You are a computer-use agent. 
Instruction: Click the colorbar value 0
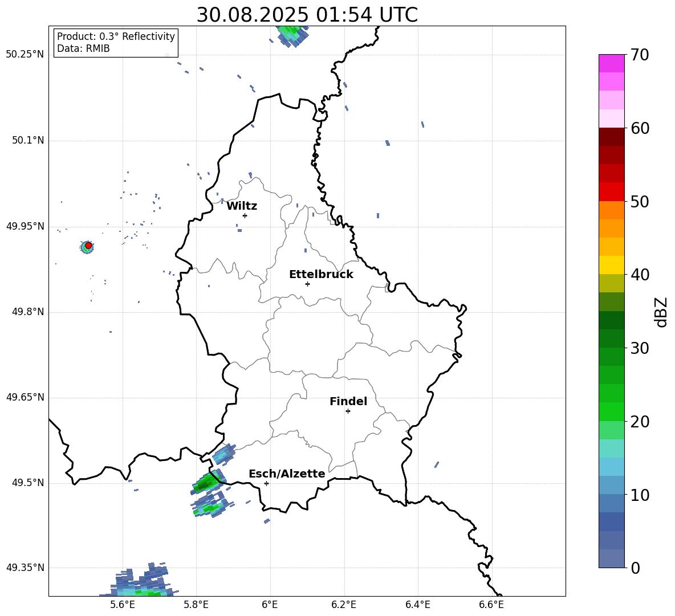pos(635,568)
